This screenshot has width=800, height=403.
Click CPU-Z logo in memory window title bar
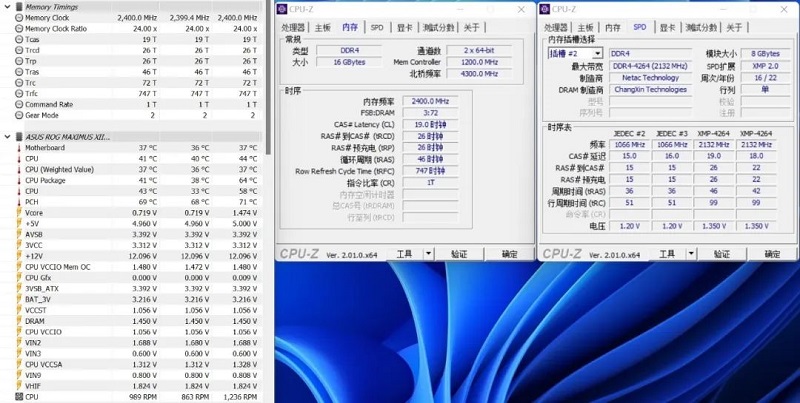(282, 9)
